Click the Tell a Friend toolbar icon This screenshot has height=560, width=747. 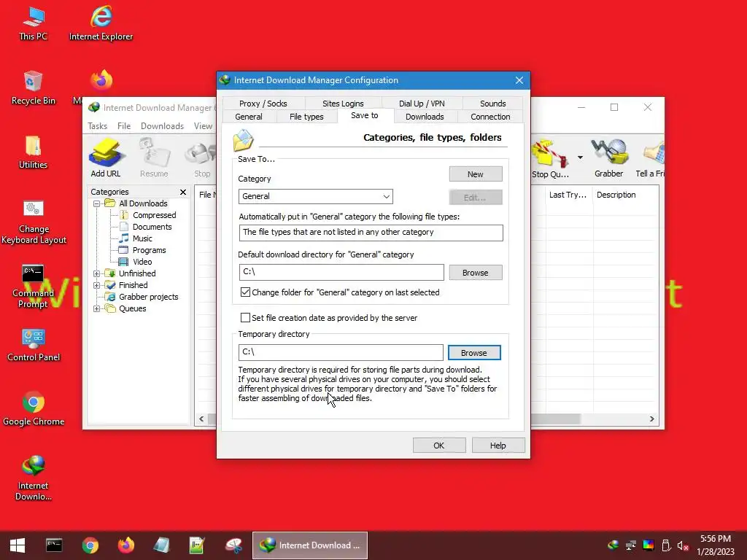pyautogui.click(x=651, y=158)
